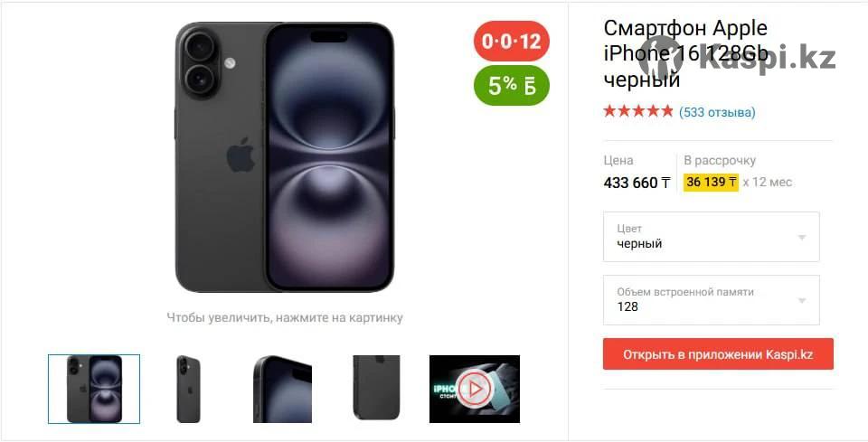The width and height of the screenshot is (868, 442).
Task: Enlarge the main iPhone 16 product image
Action: point(285,157)
